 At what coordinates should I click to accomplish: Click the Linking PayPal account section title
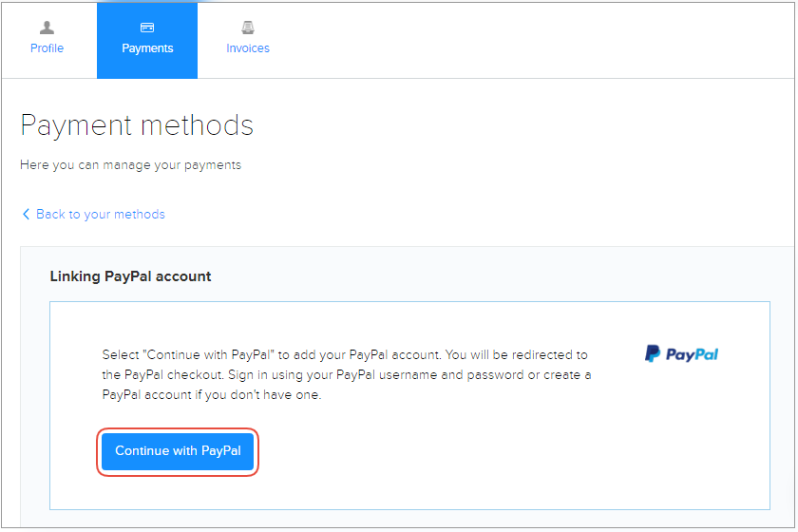[x=130, y=276]
